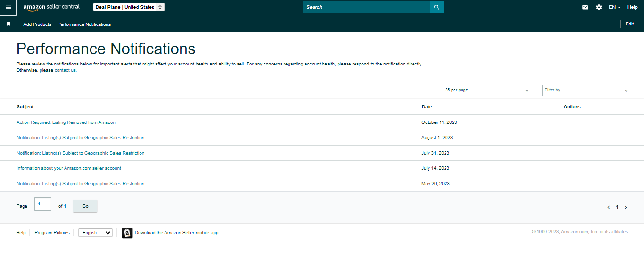Click the search magnifier button
644x277 pixels.
437,7
